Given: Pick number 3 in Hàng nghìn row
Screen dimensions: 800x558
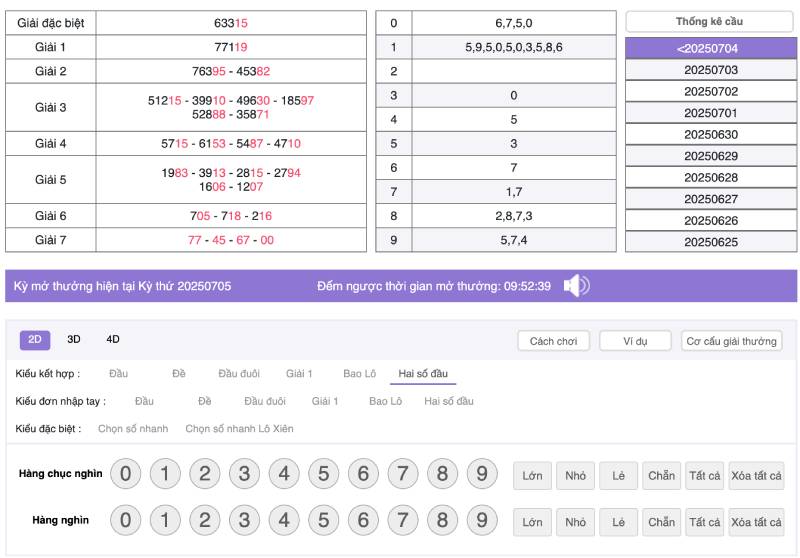Looking at the screenshot, I should (x=244, y=521).
